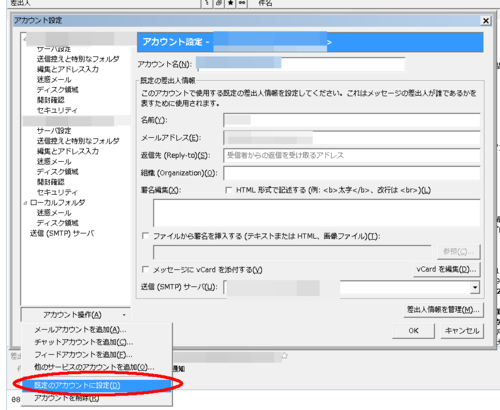
Task: Click the アカウント名(N) input field
Action: pyautogui.click(x=301, y=64)
